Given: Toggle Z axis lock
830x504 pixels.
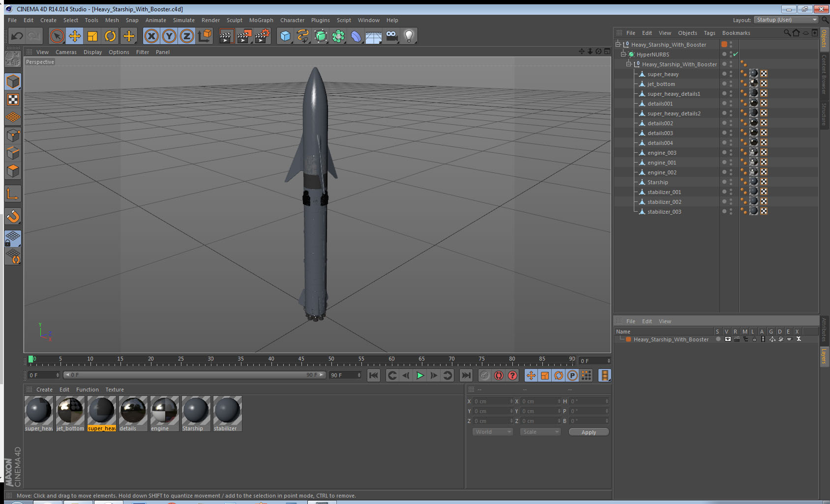Looking at the screenshot, I should pos(187,36).
